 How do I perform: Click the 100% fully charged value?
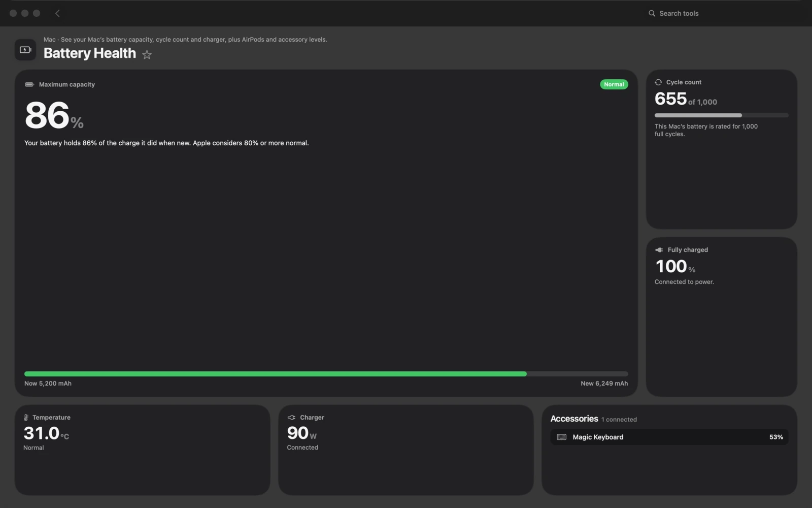(x=675, y=267)
